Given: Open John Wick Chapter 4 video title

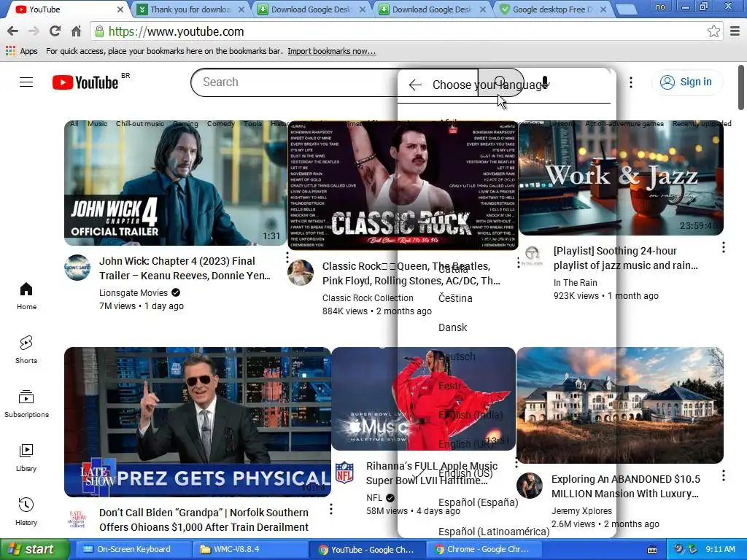Looking at the screenshot, I should click(185, 268).
